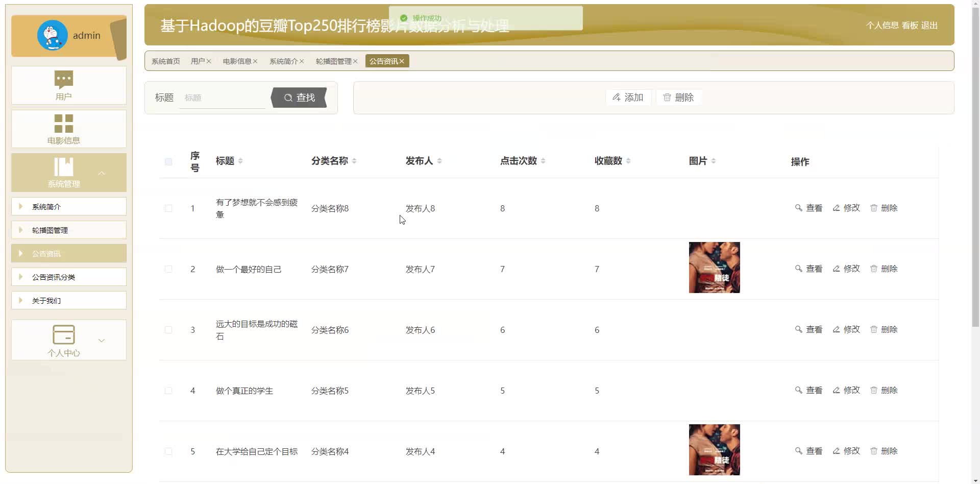Edit row 3 远大的目标是成功的磁石
The height and width of the screenshot is (484, 980).
(x=846, y=329)
